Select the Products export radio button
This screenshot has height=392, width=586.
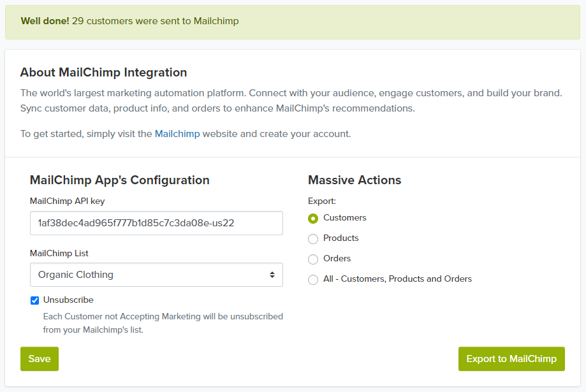pos(313,239)
